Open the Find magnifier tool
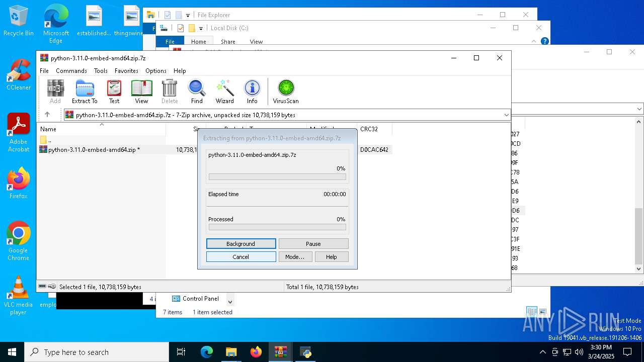This screenshot has height=362, width=644. 197,92
